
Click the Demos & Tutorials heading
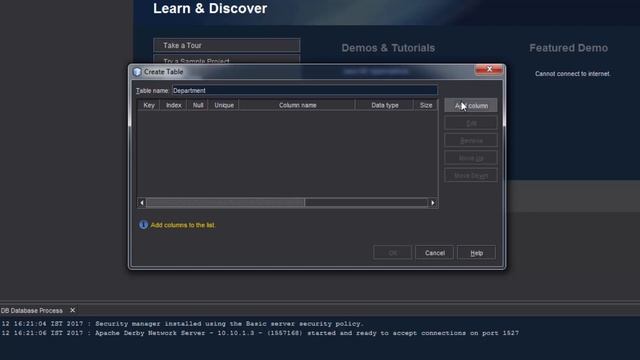tap(388, 48)
